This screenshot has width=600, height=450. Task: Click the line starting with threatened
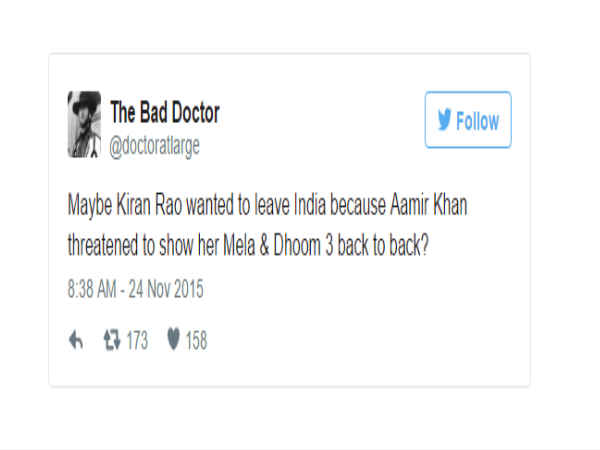coord(248,245)
